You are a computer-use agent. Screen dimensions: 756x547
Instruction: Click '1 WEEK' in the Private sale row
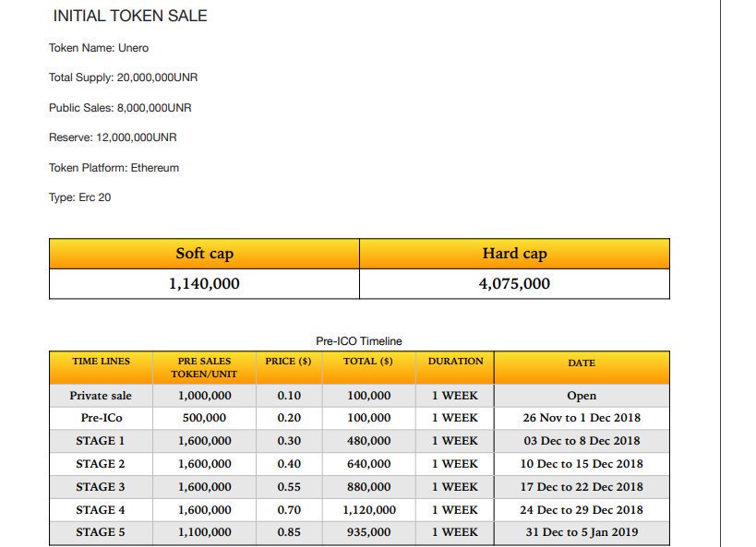coord(455,396)
